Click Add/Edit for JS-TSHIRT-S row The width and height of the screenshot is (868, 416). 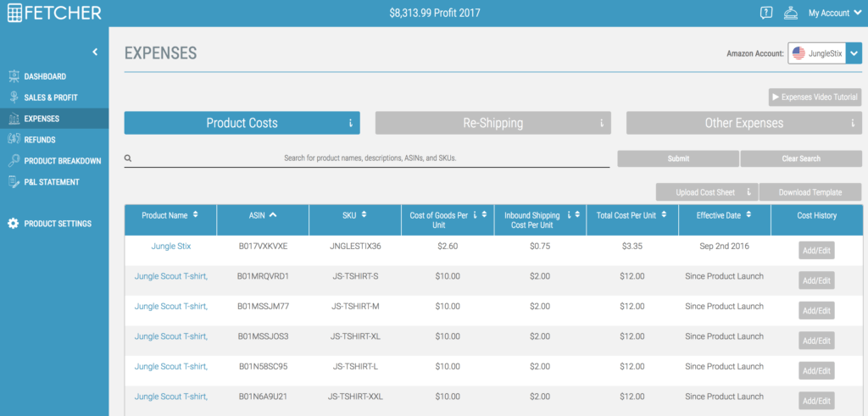coord(816,280)
